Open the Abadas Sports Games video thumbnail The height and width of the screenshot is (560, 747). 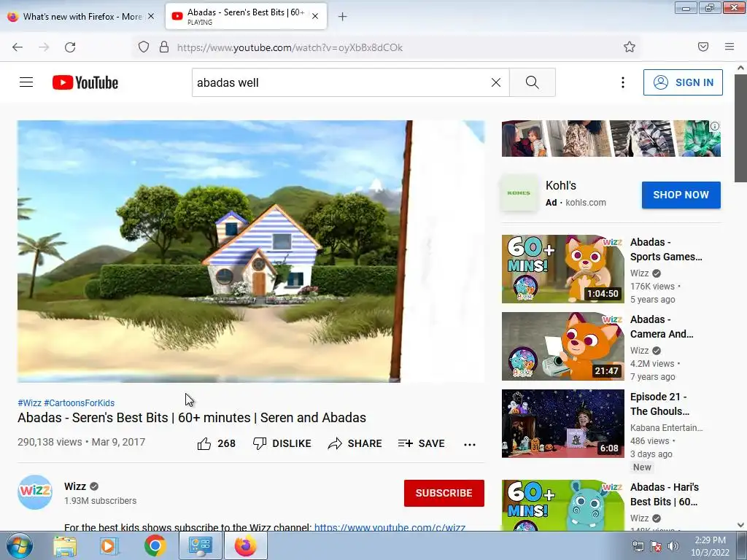coord(562,268)
